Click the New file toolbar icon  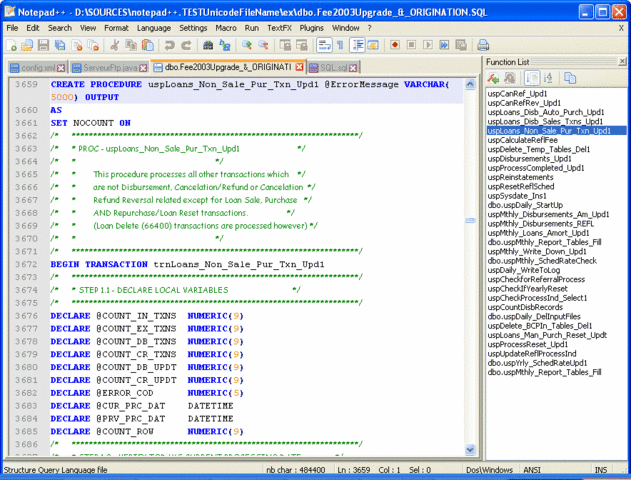(x=12, y=45)
